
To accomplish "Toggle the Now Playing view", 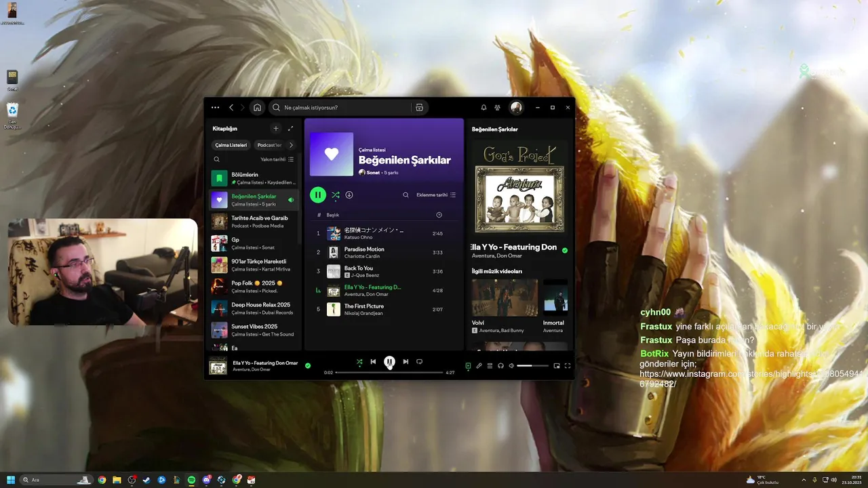I will click(x=468, y=366).
